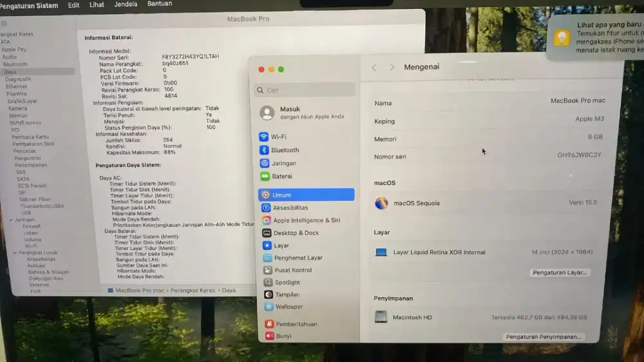Image resolution: width=644 pixels, height=362 pixels.
Task: Select Kamera in System Information sidebar
Action: pyautogui.click(x=17, y=108)
